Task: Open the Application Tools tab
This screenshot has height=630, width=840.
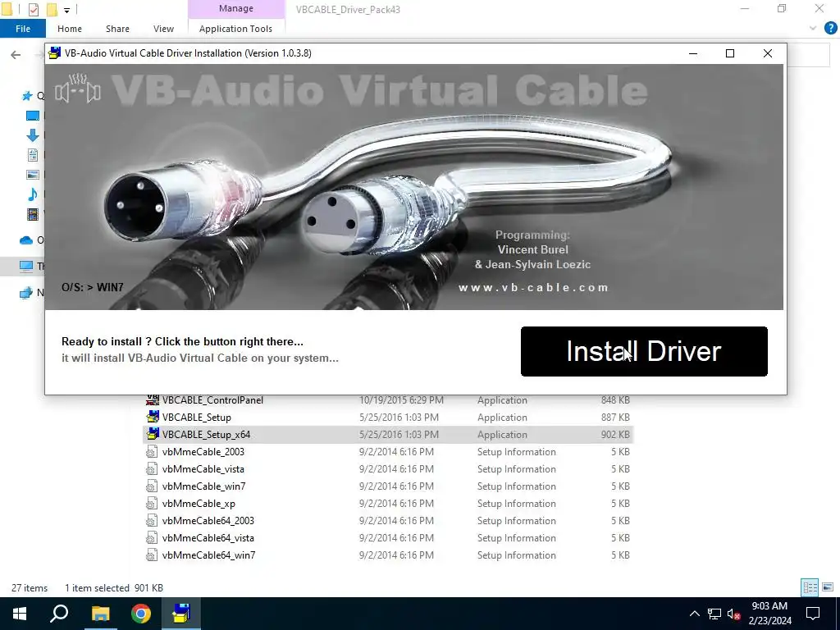Action: [x=235, y=29]
